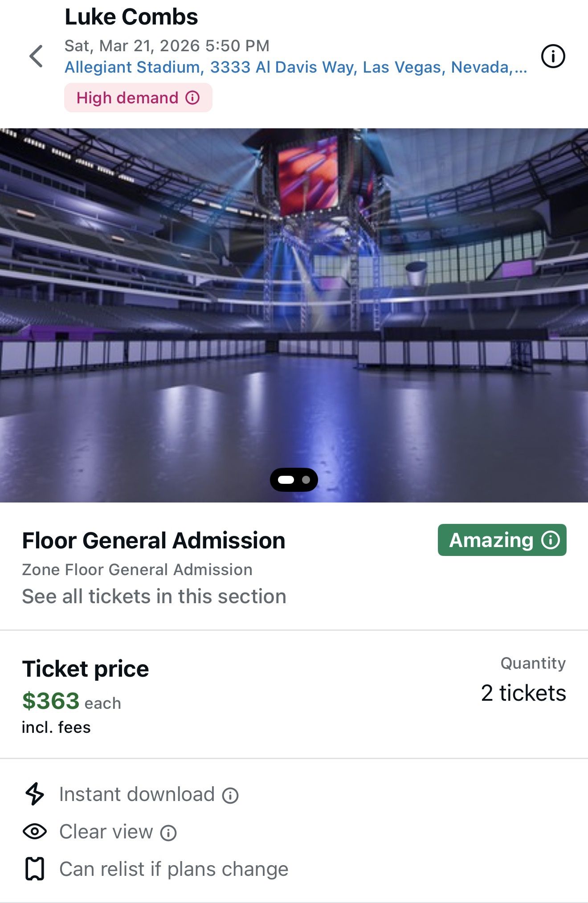Tap Can relist if plans change
The width and height of the screenshot is (588, 903).
point(174,869)
